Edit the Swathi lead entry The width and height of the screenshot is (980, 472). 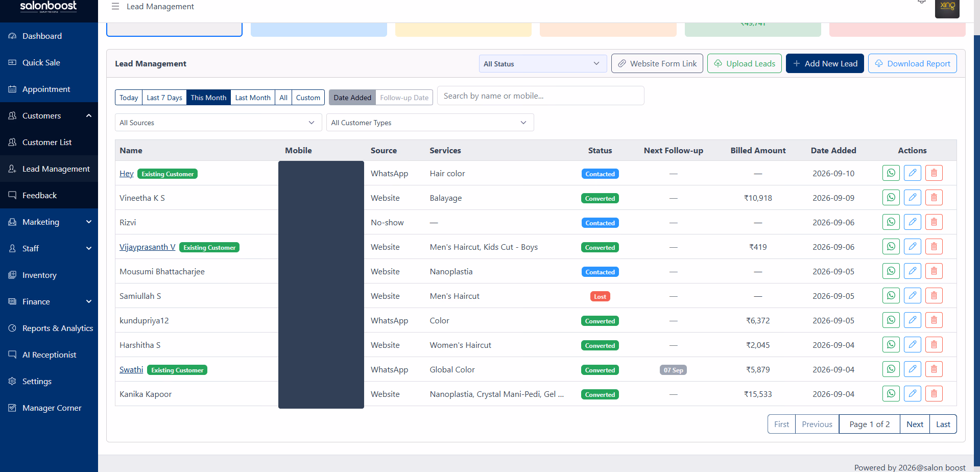912,369
